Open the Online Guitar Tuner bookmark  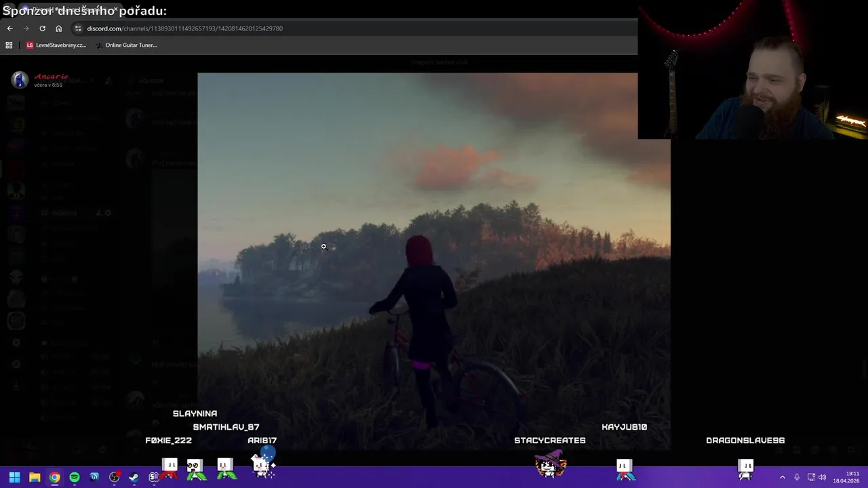[x=126, y=45]
